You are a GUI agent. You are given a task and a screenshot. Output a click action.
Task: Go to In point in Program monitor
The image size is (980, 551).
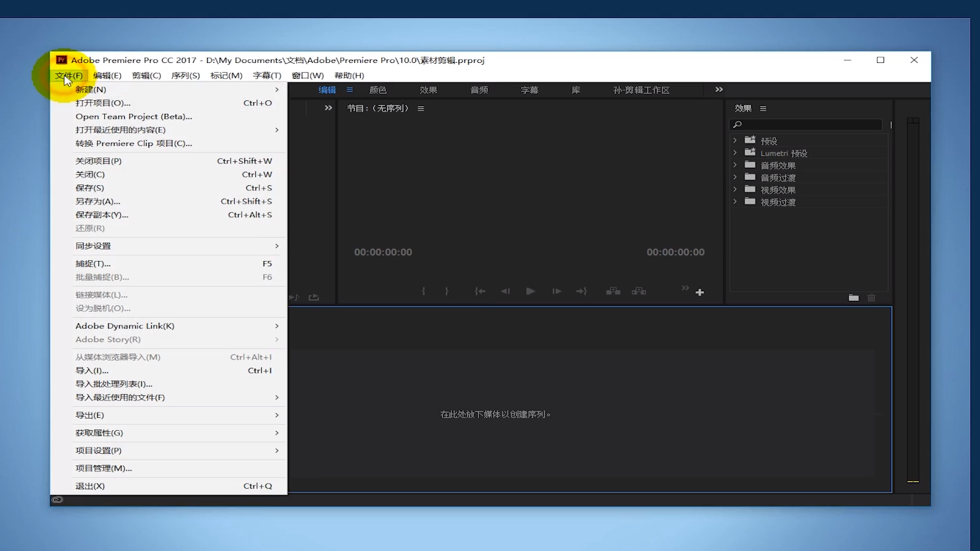[480, 291]
